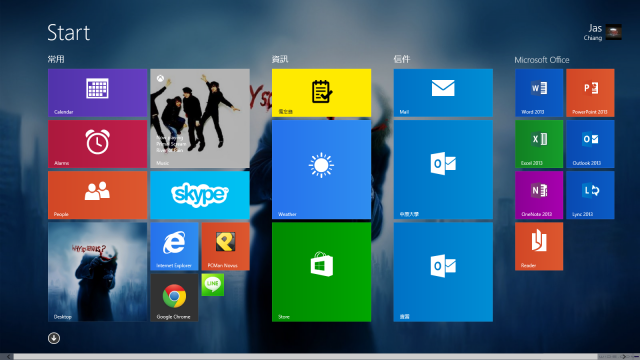Launch Google Chrome tile
This screenshot has width=640, height=360.
pos(174,298)
